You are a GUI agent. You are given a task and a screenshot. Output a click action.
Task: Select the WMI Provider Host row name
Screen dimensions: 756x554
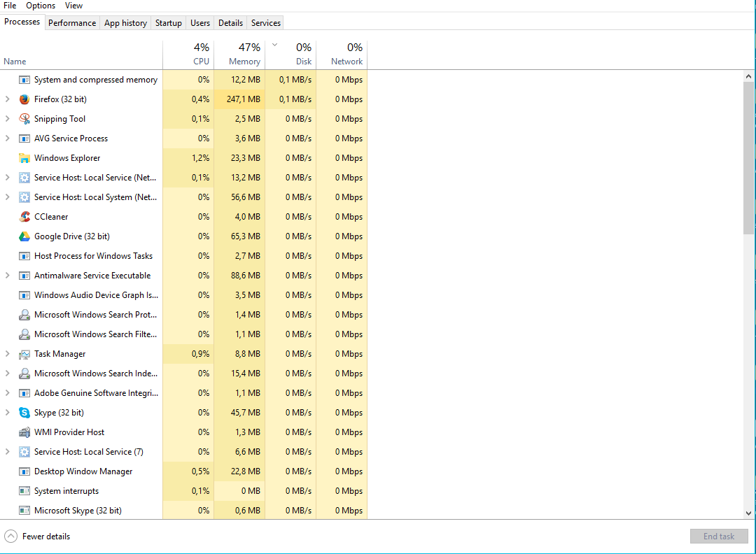pyautogui.click(x=69, y=432)
